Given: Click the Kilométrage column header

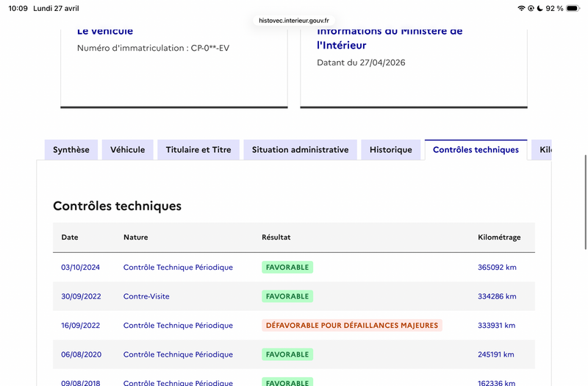Looking at the screenshot, I should click(x=499, y=237).
